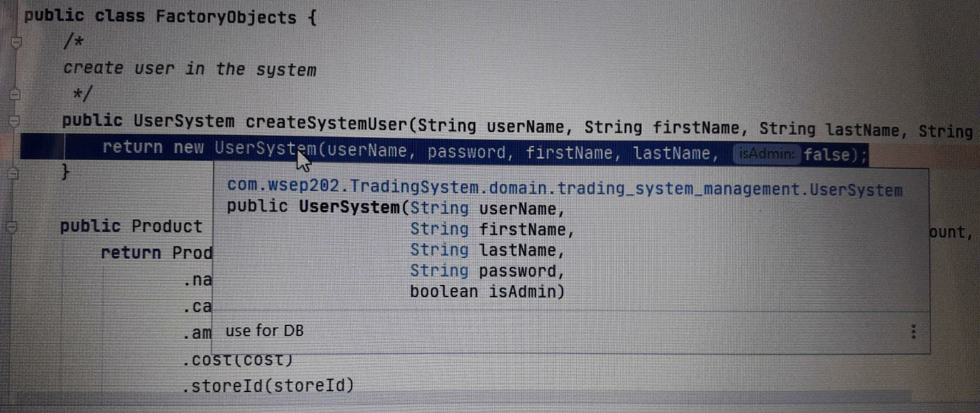Collapse the public Product method fold marker
This screenshot has height=413, width=980.
[x=11, y=227]
